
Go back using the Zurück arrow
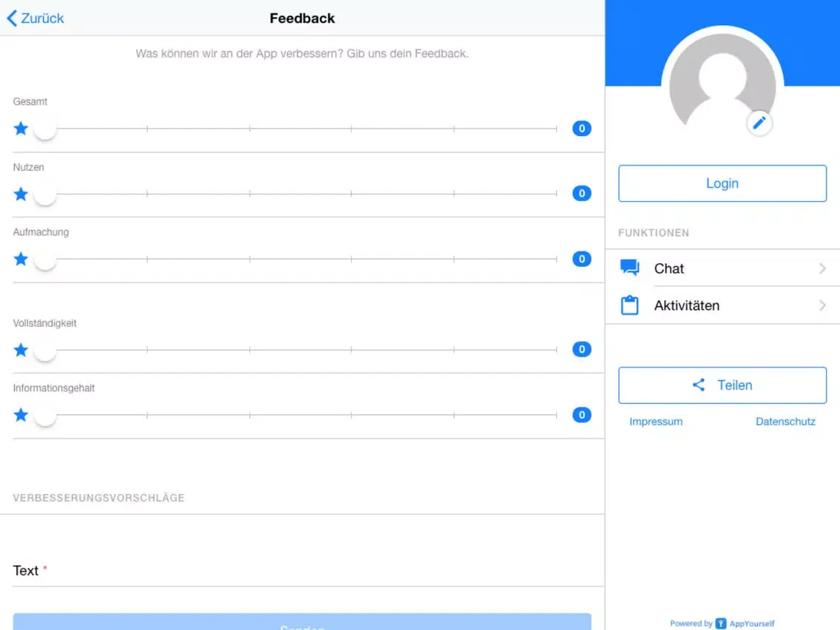pyautogui.click(x=12, y=18)
